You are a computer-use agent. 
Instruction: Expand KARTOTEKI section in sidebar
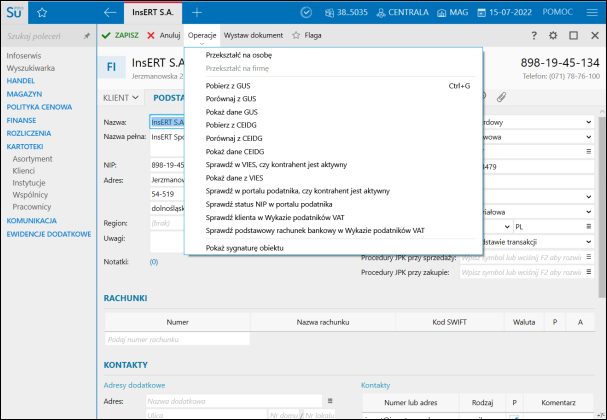coord(25,147)
